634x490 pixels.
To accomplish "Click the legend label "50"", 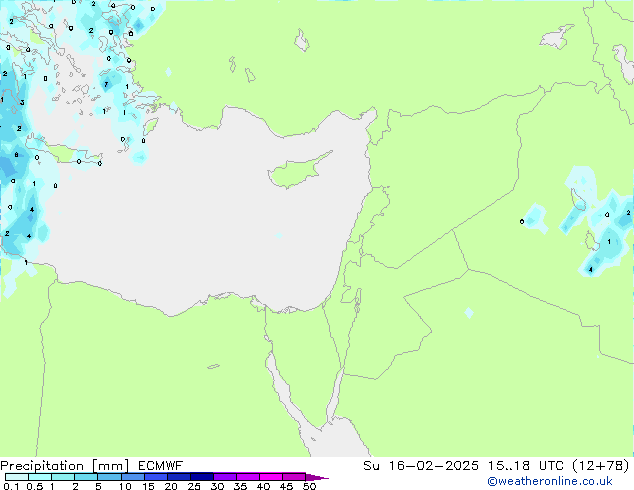I will [x=309, y=486].
